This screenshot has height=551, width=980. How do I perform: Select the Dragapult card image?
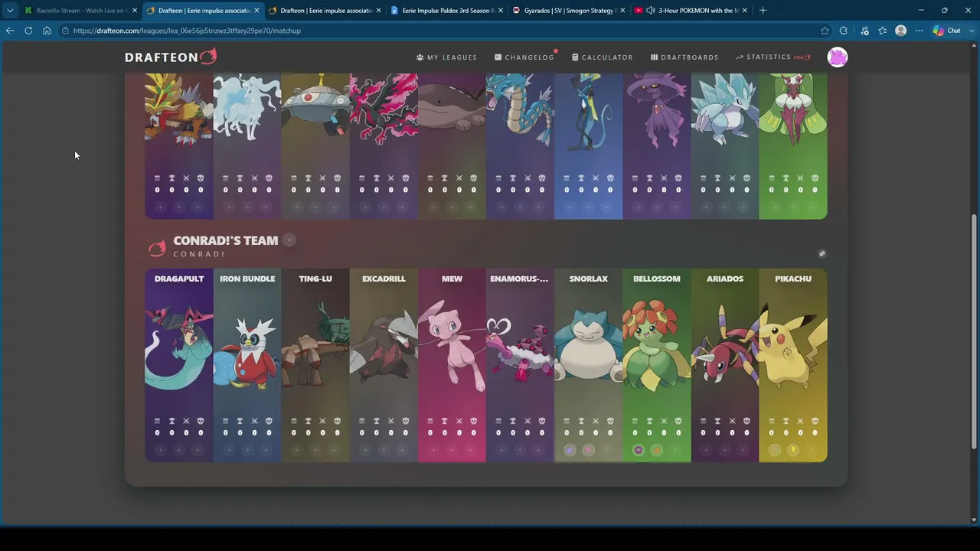(x=179, y=348)
